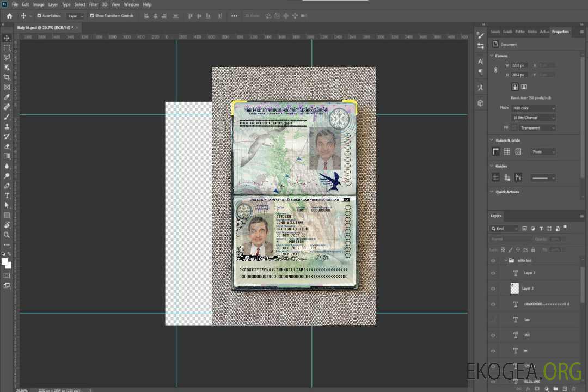Open the Brush Settings panel icon

pos(481,35)
